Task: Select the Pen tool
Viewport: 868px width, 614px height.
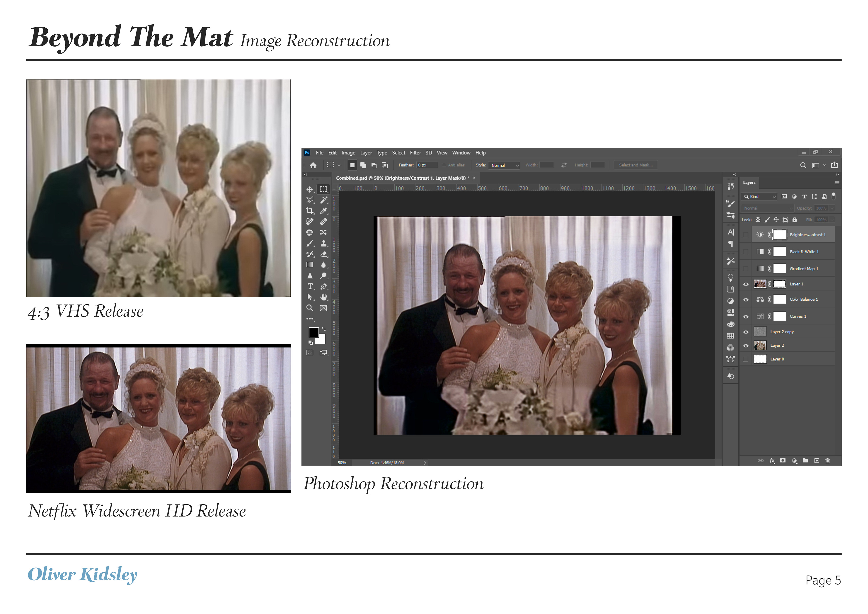Action: [324, 286]
